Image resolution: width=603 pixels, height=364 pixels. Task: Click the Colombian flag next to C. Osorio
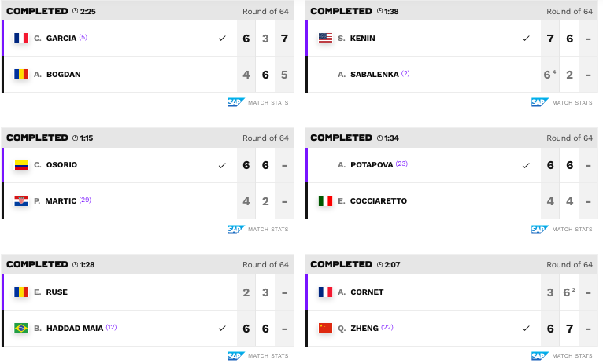click(x=21, y=165)
